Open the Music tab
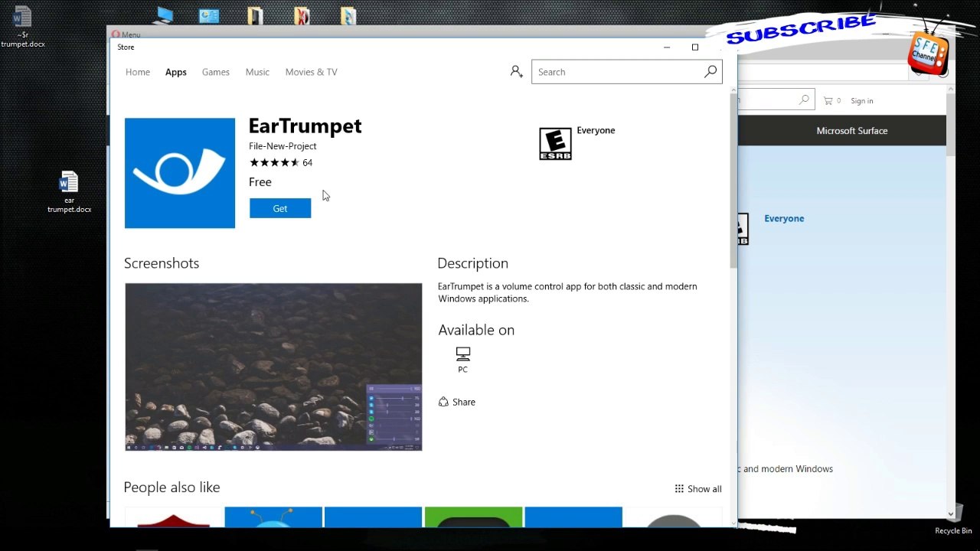Image resolution: width=980 pixels, height=551 pixels. pos(257,72)
